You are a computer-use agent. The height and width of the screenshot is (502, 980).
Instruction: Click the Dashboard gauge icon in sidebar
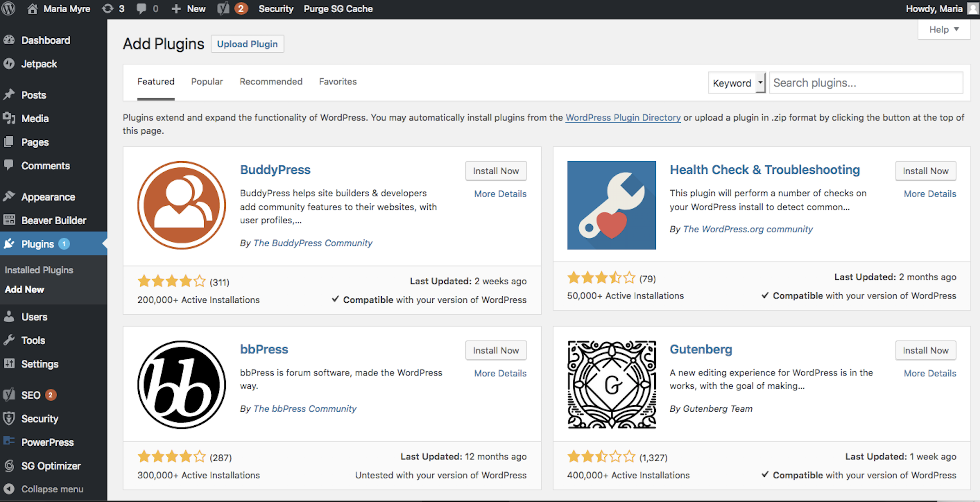[x=9, y=40]
